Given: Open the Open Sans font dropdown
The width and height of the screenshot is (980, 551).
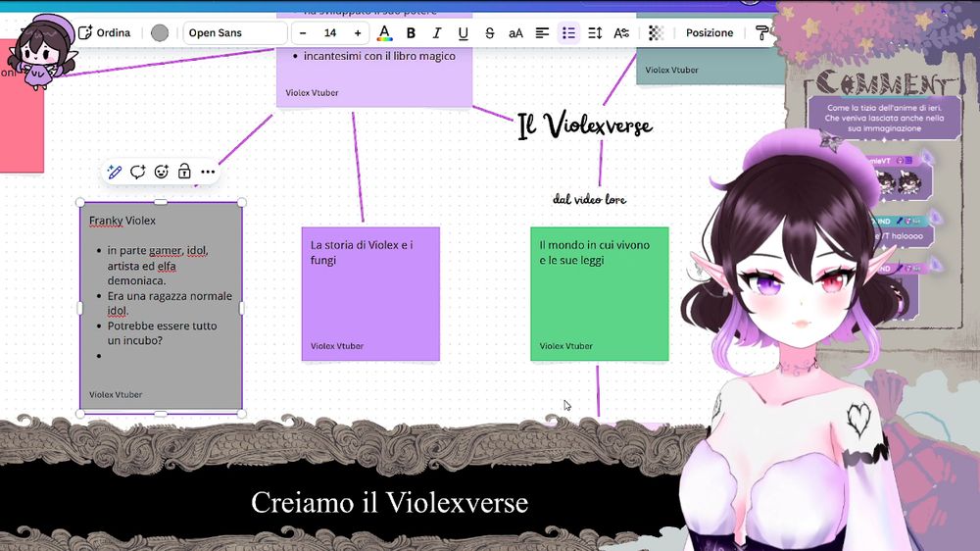Looking at the screenshot, I should tap(235, 32).
